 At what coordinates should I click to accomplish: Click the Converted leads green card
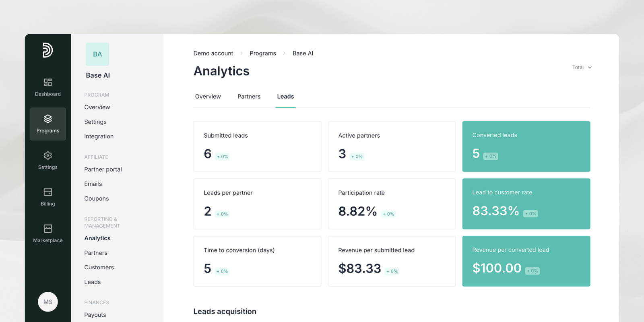point(526,147)
